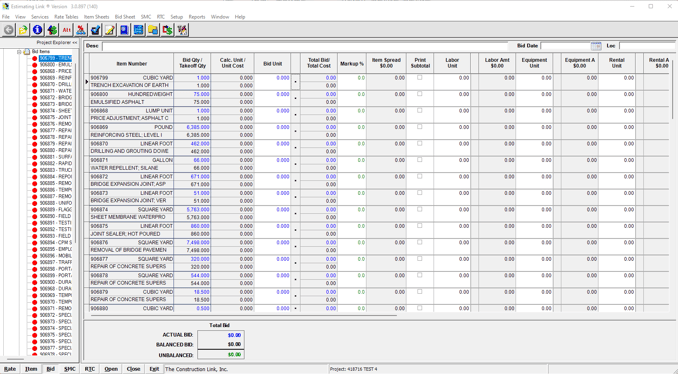Click the Exit button in bottom bar
Viewport: 678px width, 374px height.
(154, 369)
